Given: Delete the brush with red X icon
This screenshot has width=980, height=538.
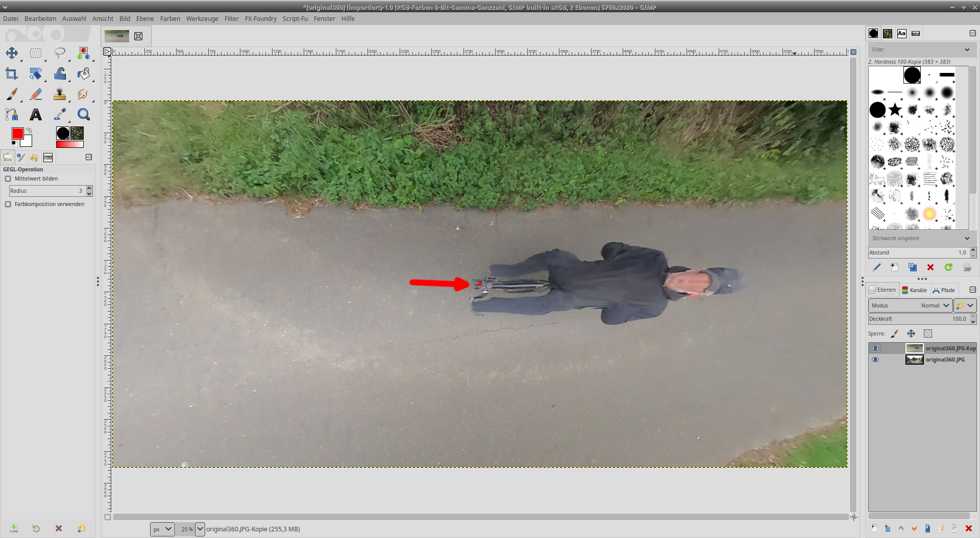Looking at the screenshot, I should point(930,267).
